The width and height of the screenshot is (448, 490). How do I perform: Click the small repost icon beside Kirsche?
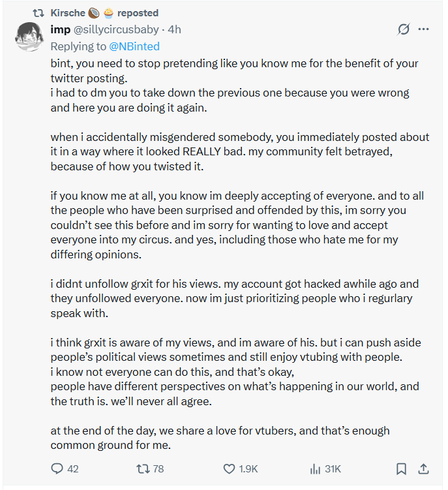[37, 13]
